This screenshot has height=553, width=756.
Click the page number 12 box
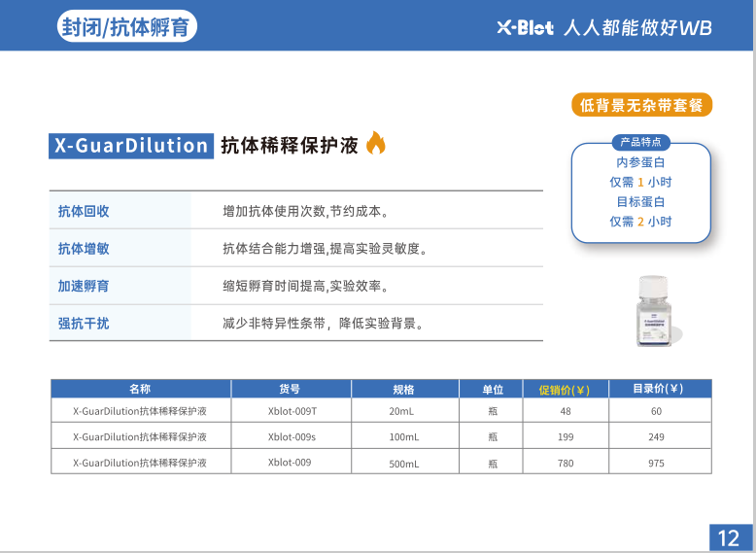coord(730,537)
